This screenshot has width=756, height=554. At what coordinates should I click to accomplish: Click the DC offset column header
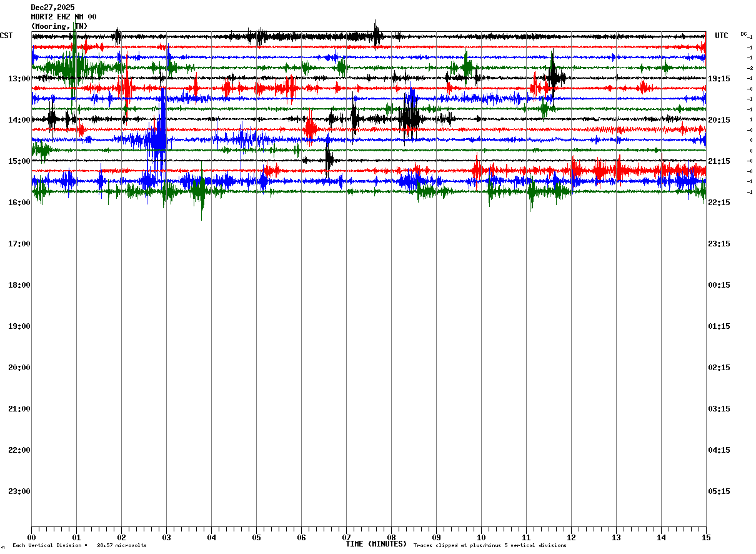pyautogui.click(x=744, y=34)
